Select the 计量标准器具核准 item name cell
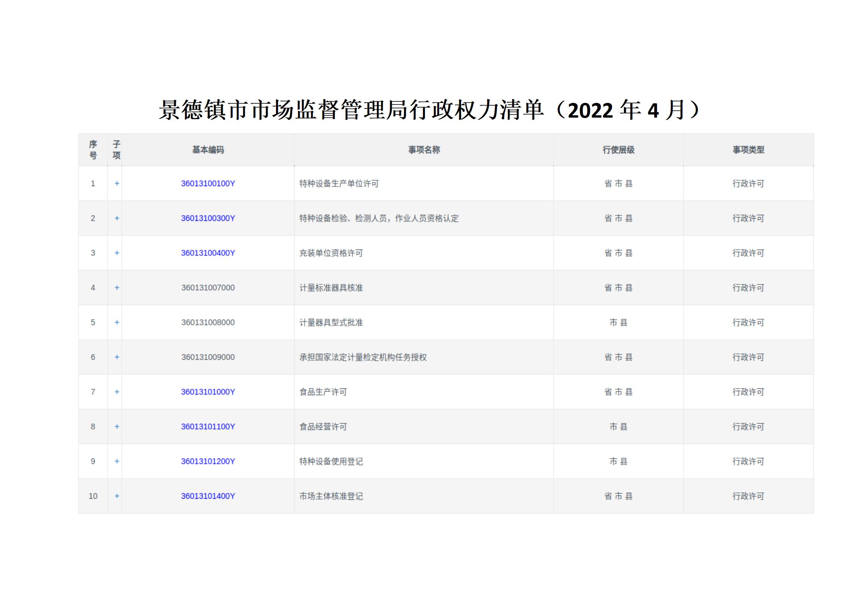The height and width of the screenshot is (614, 868). point(331,288)
